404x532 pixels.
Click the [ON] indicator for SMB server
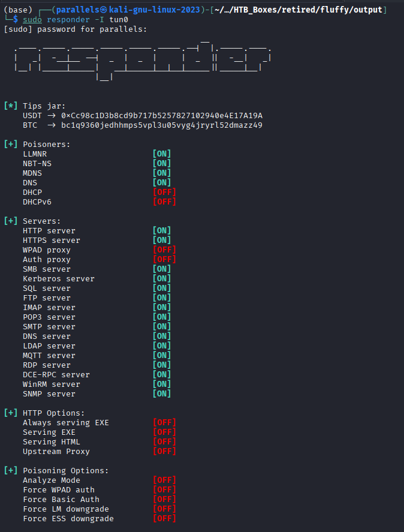[x=162, y=269]
